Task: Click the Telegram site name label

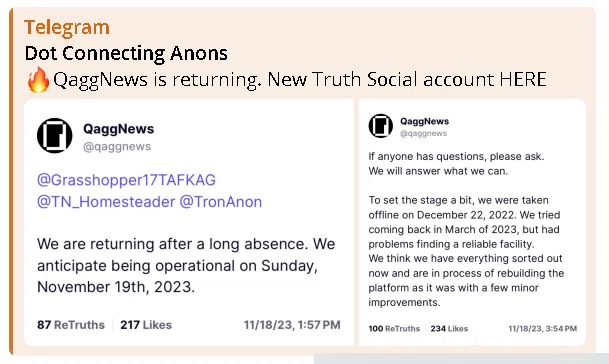Action: (67, 28)
